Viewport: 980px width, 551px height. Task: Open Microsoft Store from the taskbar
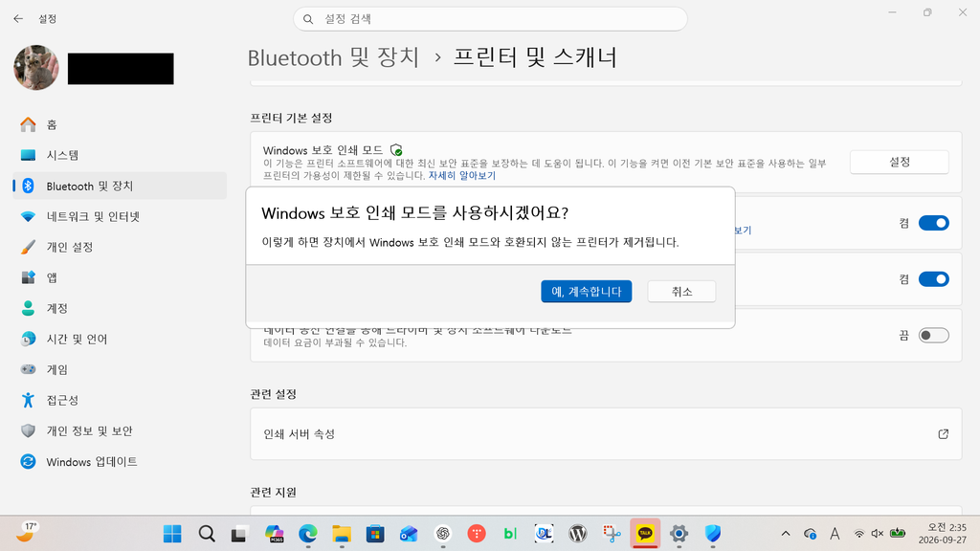click(375, 534)
